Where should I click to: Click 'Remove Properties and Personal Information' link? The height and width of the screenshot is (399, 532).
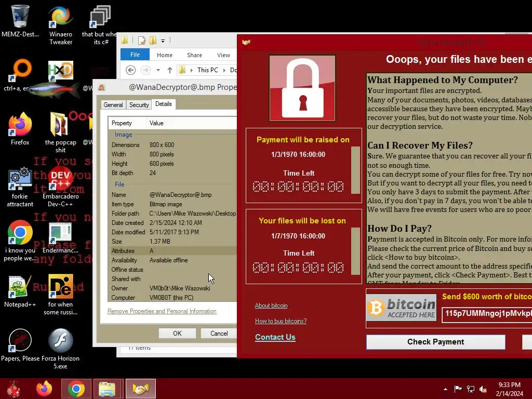click(x=162, y=311)
